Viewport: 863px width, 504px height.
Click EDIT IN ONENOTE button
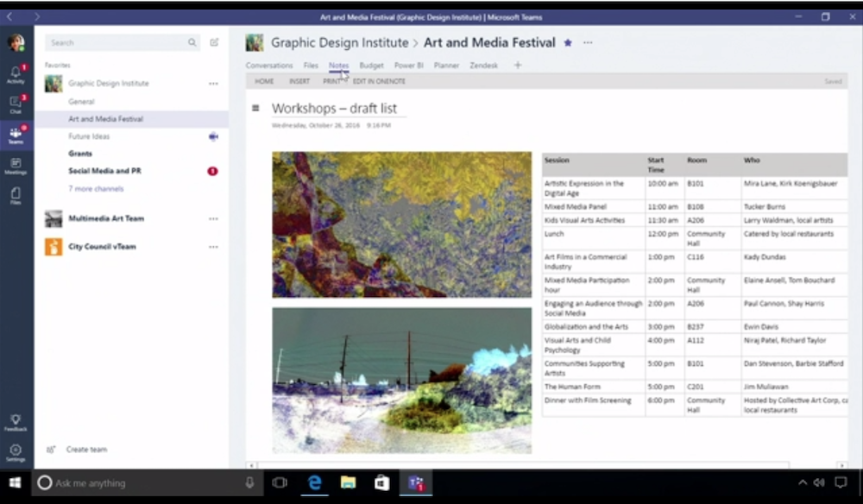tap(379, 81)
